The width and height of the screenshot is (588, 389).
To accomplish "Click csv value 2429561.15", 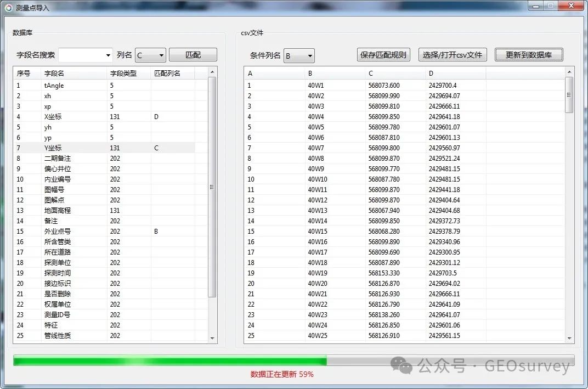I will click(444, 336).
